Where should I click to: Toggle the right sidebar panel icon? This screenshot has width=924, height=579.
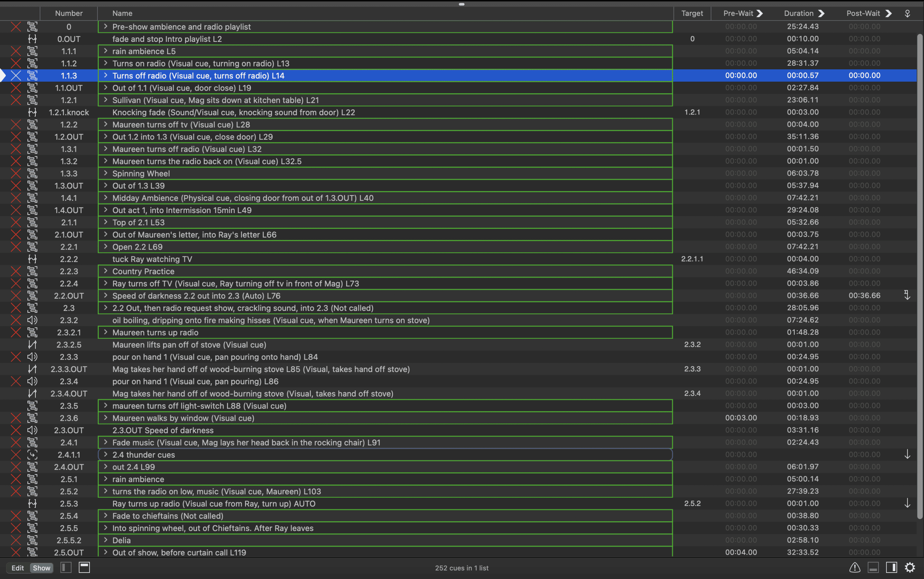click(892, 567)
